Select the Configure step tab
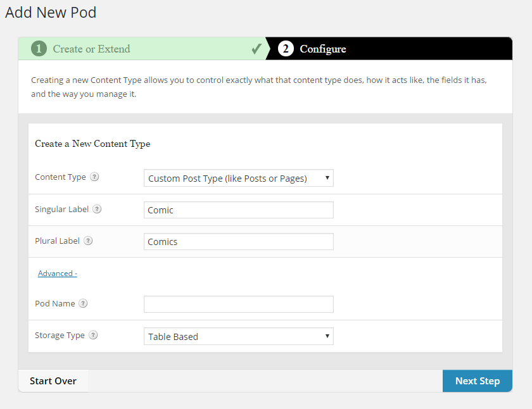This screenshot has width=532, height=409. (x=322, y=49)
